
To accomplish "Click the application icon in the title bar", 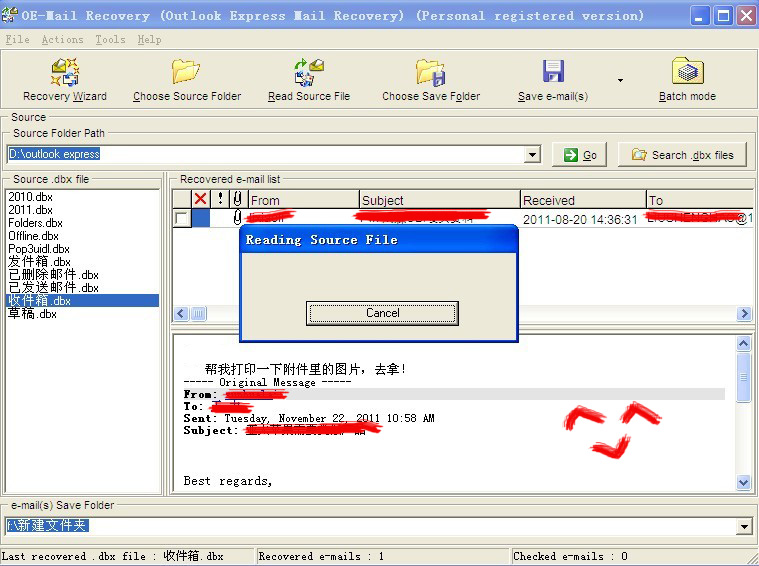I will tap(10, 15).
